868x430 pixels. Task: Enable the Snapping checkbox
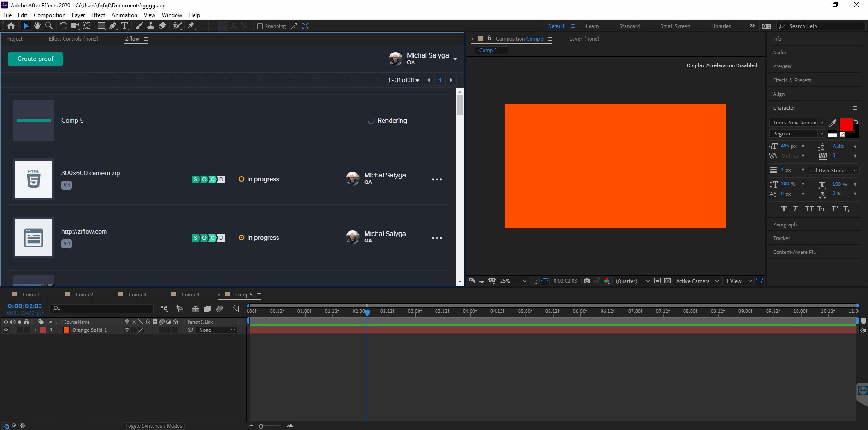(260, 26)
